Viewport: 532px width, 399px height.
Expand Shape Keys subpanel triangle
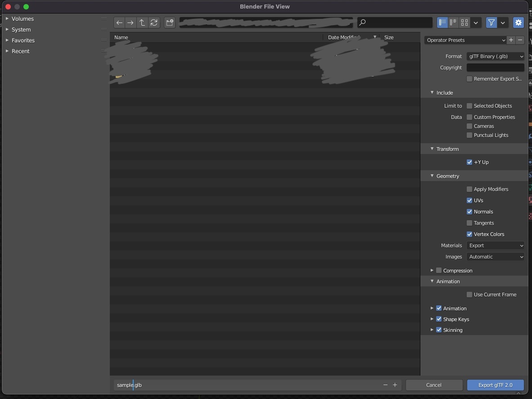point(432,319)
